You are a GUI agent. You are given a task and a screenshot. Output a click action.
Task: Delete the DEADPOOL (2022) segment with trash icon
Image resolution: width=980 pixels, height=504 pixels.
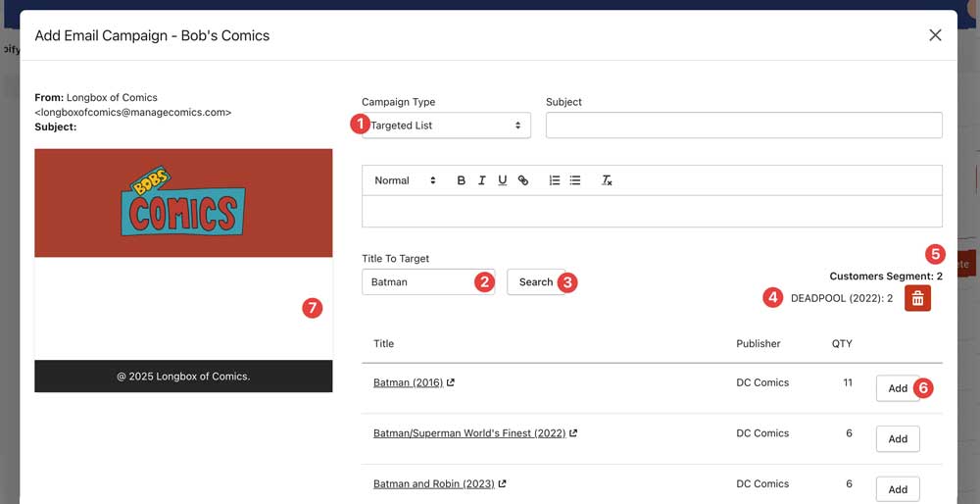coord(917,298)
